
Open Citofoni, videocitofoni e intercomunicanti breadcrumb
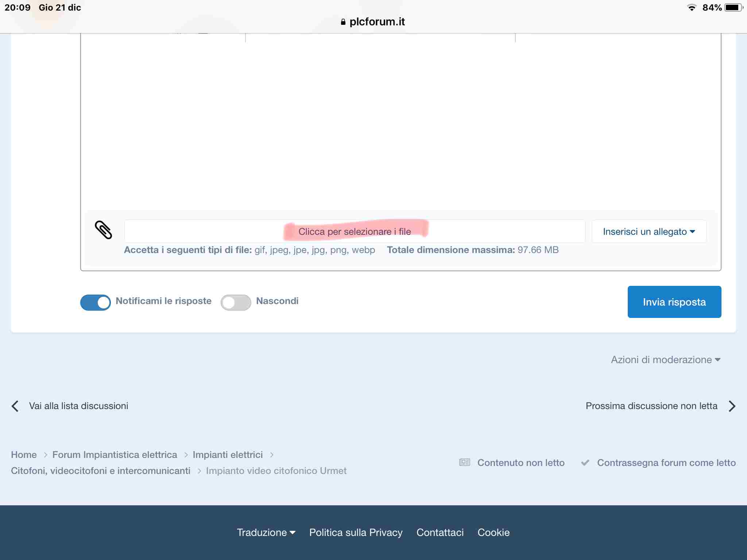click(x=101, y=471)
